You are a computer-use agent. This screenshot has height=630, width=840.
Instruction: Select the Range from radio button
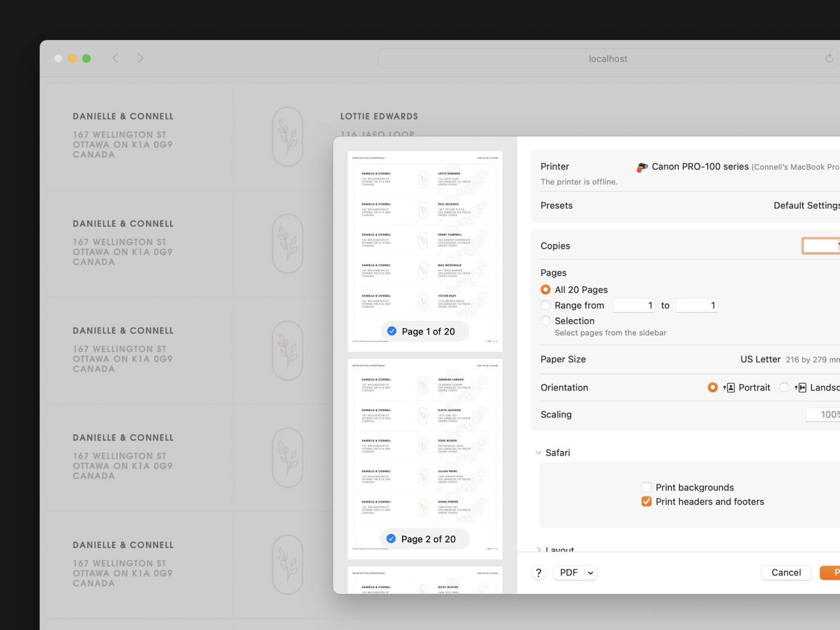point(545,305)
